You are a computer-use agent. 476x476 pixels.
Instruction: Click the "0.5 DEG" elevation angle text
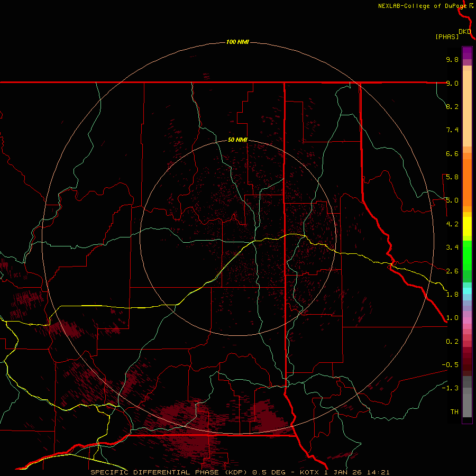[x=269, y=472]
